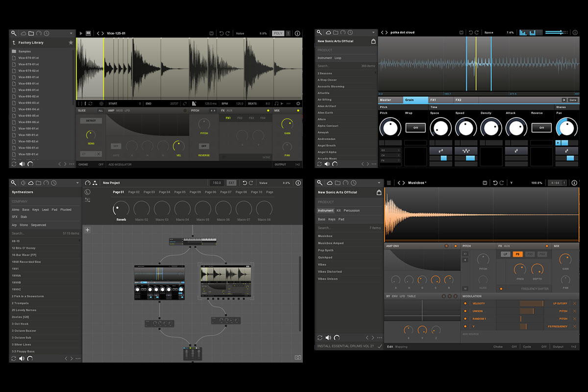
Task: Click ALL button in Slice header
Action: tap(100, 111)
